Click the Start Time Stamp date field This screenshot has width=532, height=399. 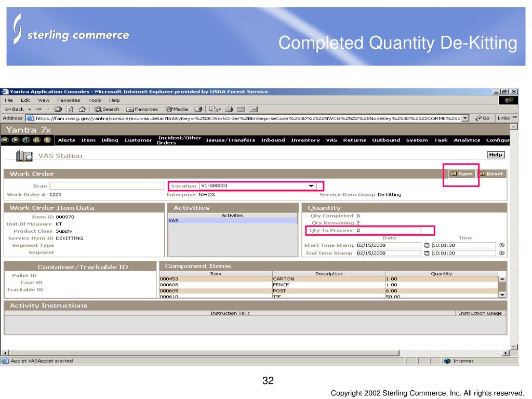pos(389,245)
